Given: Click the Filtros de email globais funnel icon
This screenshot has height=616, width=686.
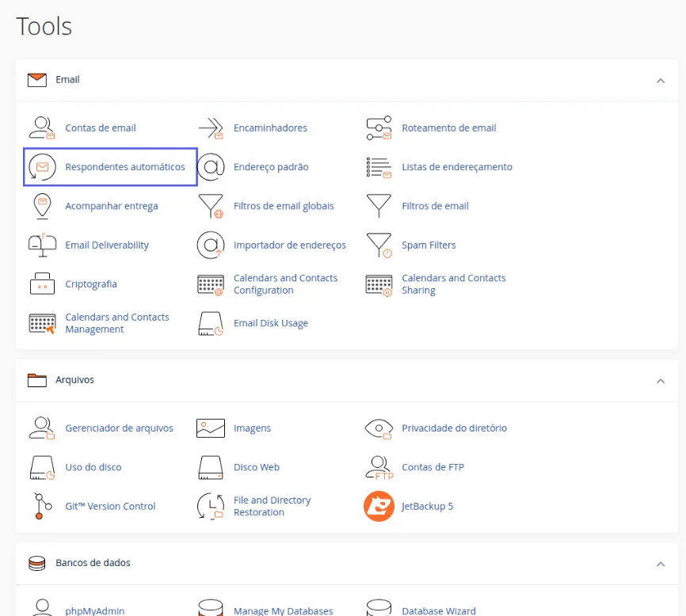Looking at the screenshot, I should tap(211, 207).
